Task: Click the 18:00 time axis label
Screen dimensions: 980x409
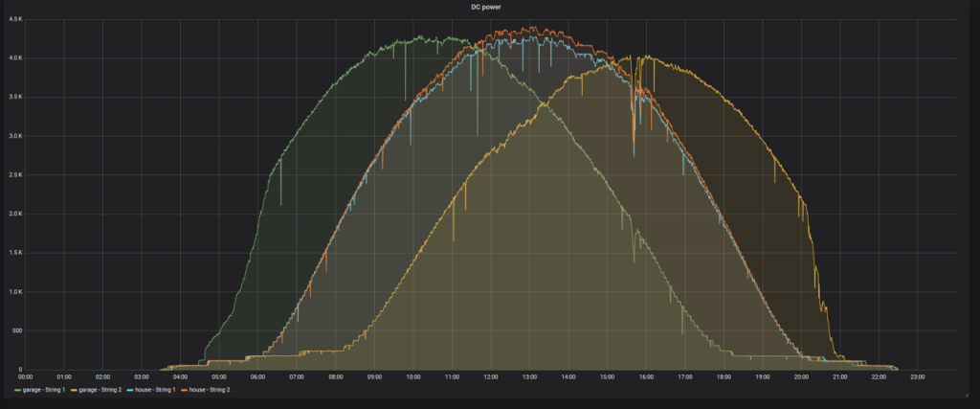Action: click(724, 377)
